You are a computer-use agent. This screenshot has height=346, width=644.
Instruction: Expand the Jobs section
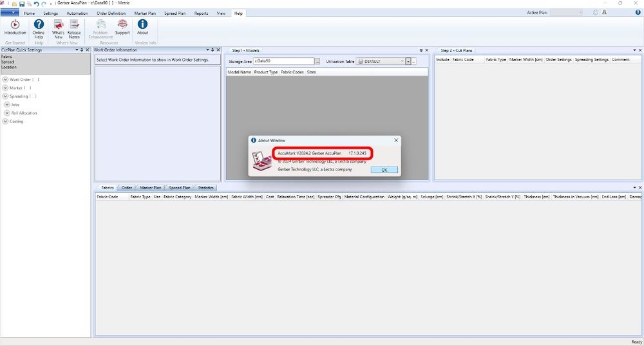point(7,105)
